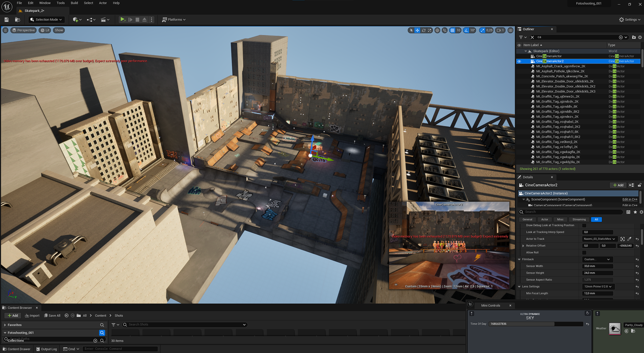This screenshot has width=644, height=353.
Task: Open Details property matrix grid icon
Action: [628, 212]
